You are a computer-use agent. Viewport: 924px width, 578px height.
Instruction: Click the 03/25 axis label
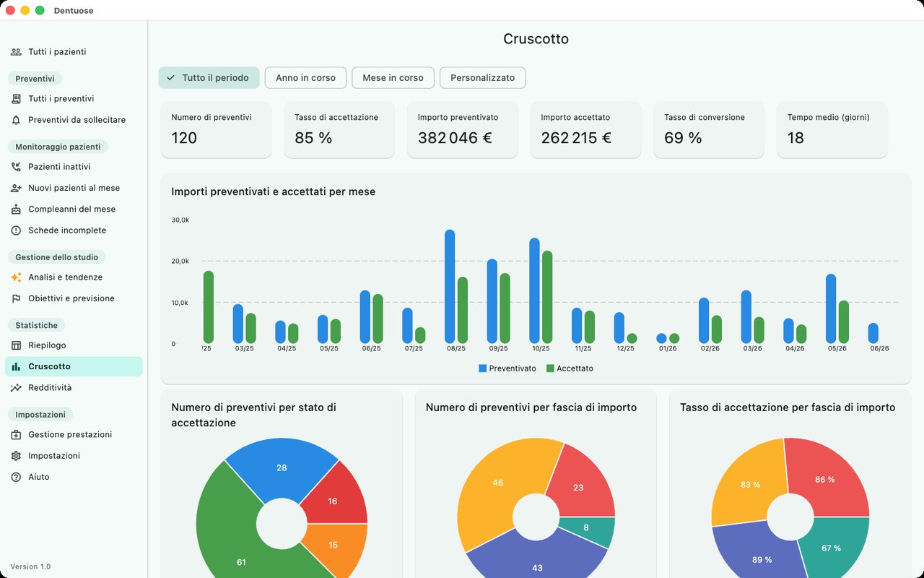click(x=244, y=348)
